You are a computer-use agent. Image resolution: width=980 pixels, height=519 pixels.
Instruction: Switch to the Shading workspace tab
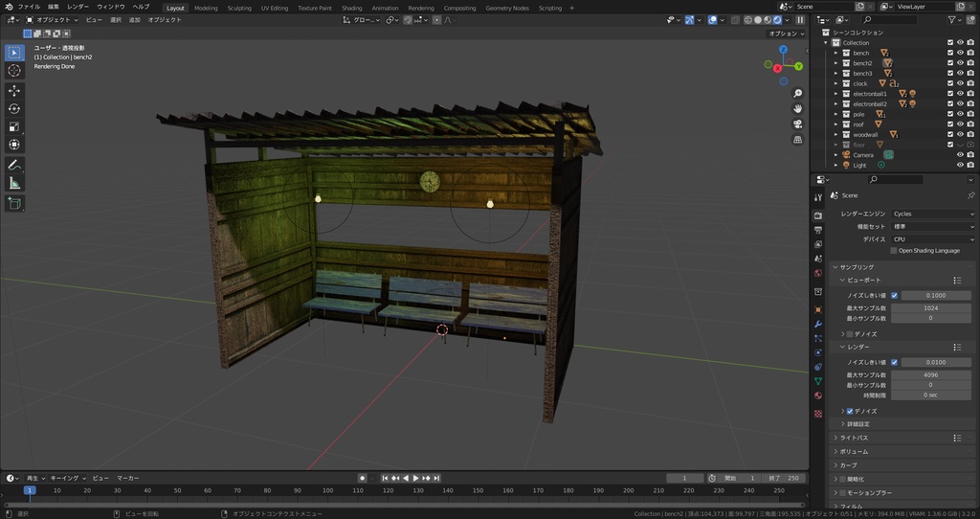click(x=351, y=8)
